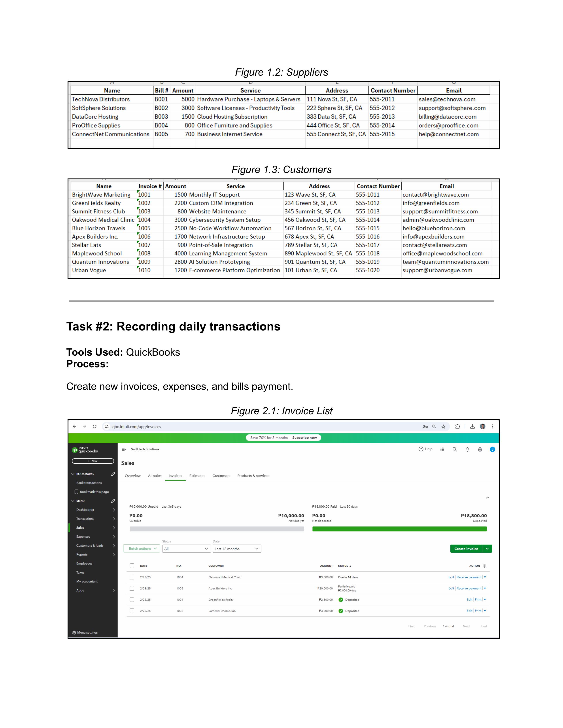The image size is (563, 728).
Task: Bookmark page with browser star icon
Action: tap(443, 426)
